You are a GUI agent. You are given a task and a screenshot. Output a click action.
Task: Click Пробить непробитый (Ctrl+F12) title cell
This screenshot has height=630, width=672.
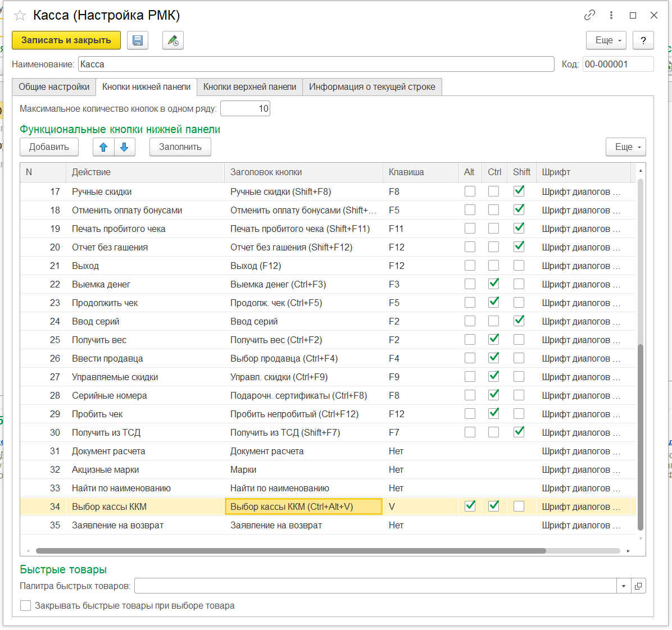point(303,414)
